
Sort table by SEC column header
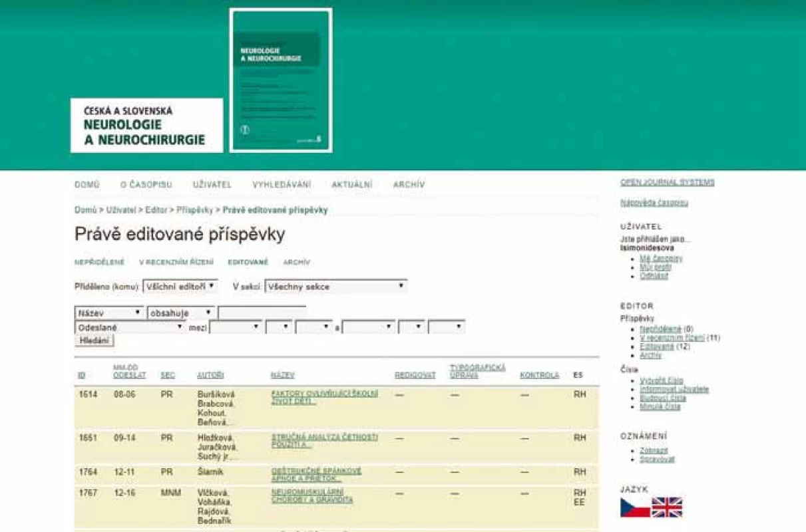pyautogui.click(x=168, y=376)
